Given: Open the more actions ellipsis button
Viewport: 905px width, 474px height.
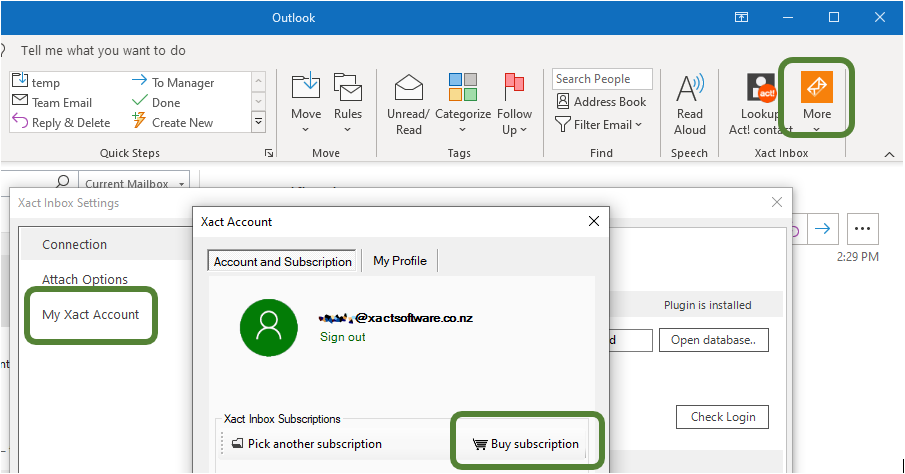Looking at the screenshot, I should coord(862,229).
